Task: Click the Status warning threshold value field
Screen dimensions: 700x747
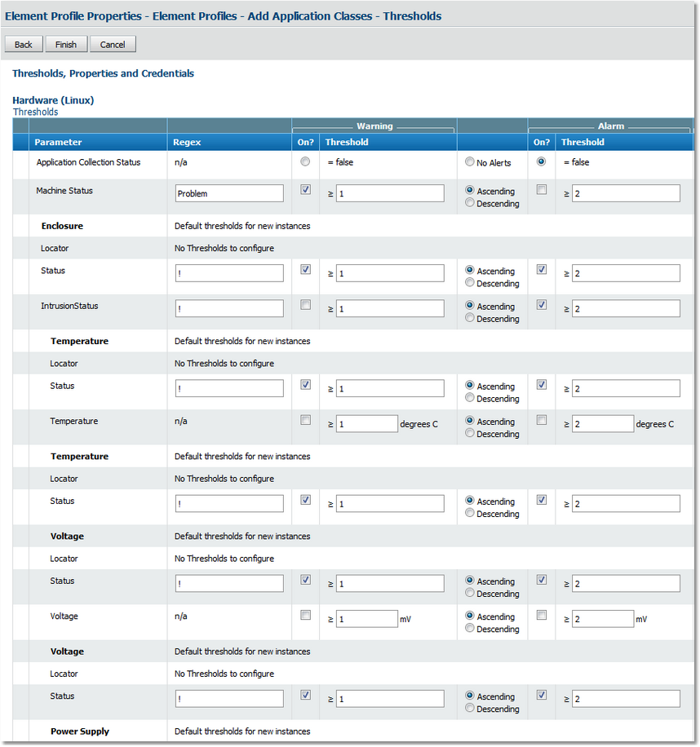Action: point(392,273)
